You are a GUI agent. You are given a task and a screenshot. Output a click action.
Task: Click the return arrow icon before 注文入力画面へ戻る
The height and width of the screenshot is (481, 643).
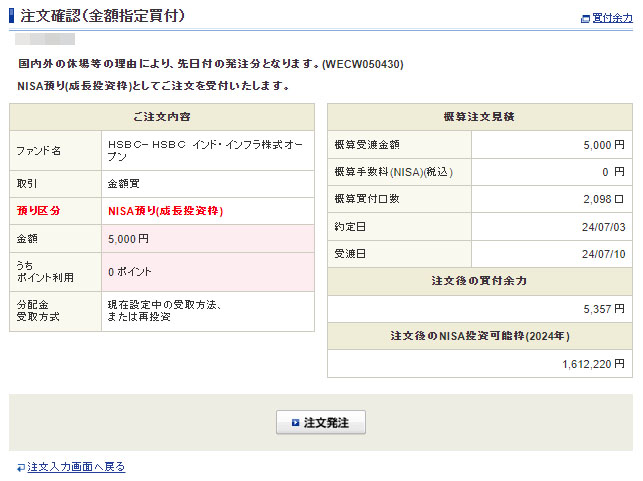click(x=20, y=467)
